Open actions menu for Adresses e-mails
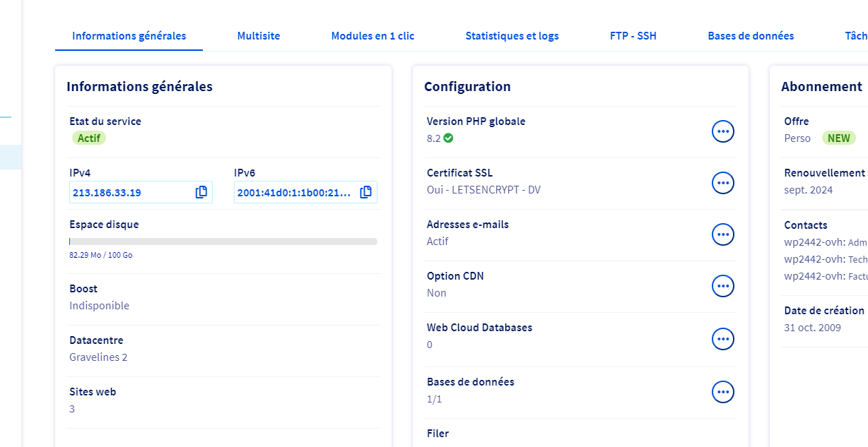 pos(722,234)
